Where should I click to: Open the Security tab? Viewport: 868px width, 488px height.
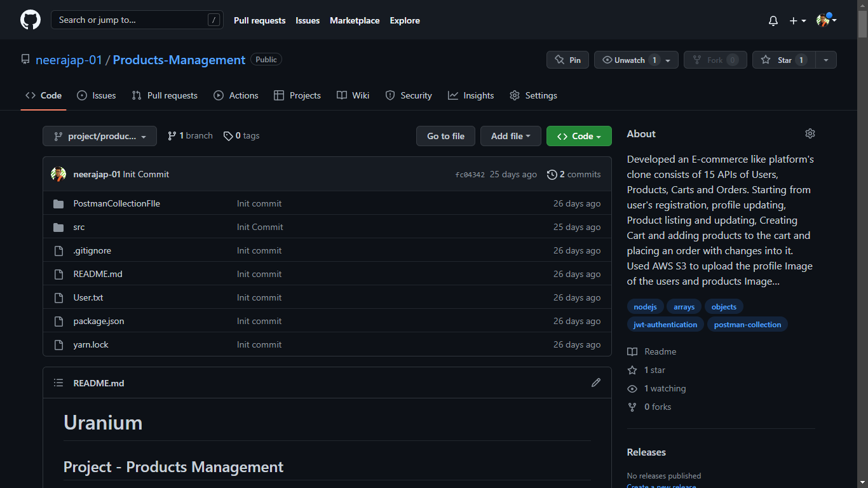click(x=409, y=95)
